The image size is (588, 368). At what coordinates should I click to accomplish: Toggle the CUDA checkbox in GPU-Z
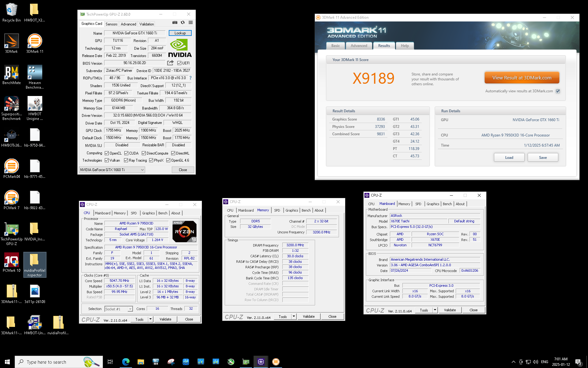[126, 153]
